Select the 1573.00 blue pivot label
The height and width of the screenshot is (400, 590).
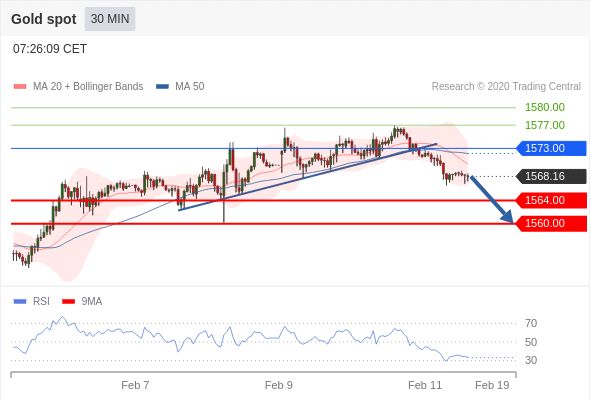(551, 148)
